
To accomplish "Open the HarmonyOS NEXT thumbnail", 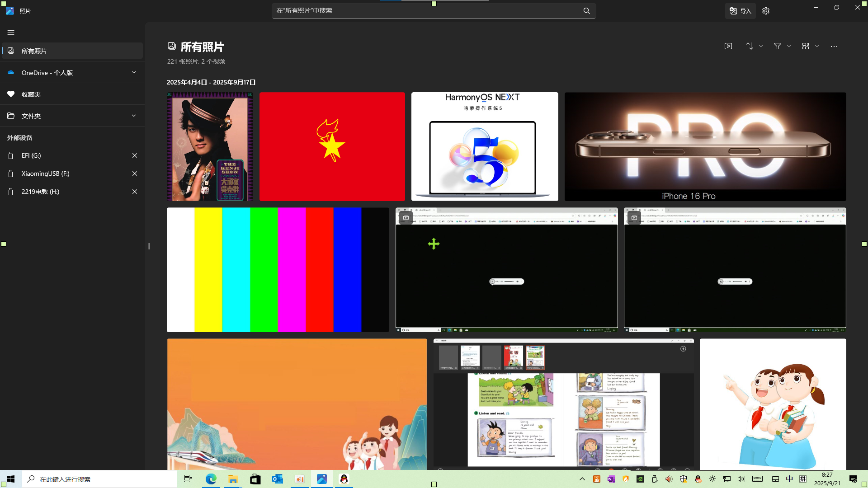I will (485, 146).
